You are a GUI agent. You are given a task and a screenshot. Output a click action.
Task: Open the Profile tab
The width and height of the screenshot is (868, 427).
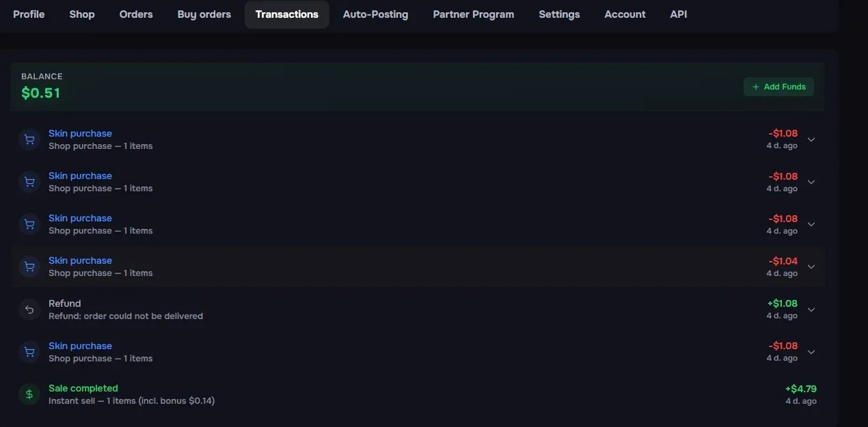pos(29,14)
